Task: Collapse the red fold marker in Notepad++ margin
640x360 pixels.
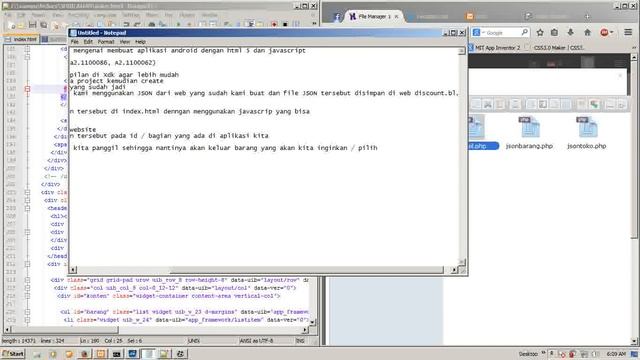Action: [x=27, y=89]
